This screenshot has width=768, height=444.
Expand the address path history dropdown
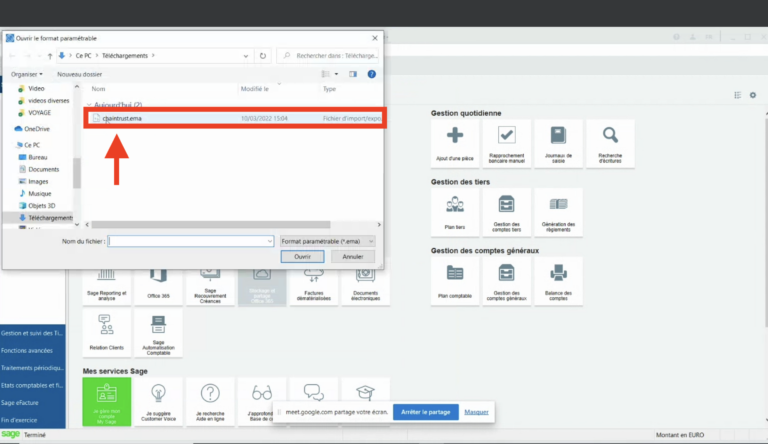[x=246, y=56]
